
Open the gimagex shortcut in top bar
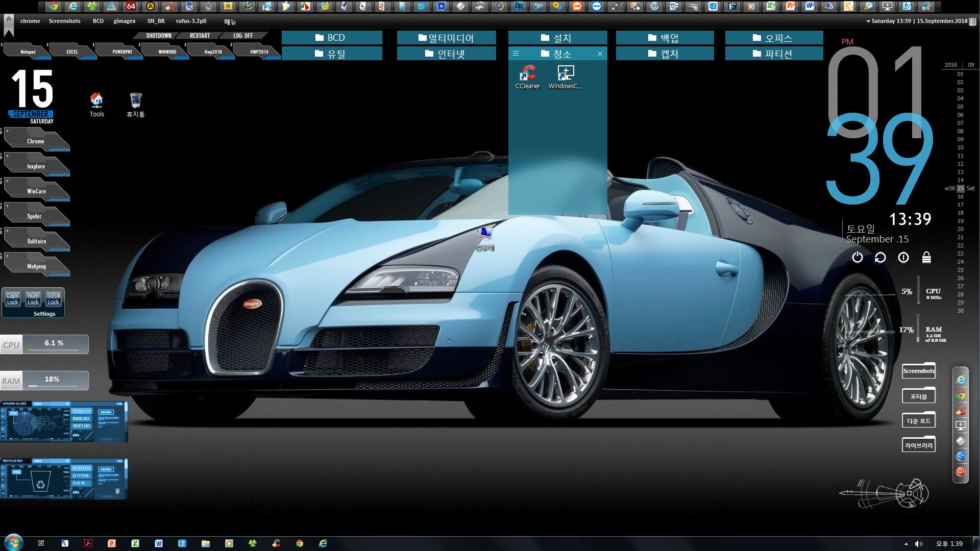click(125, 21)
